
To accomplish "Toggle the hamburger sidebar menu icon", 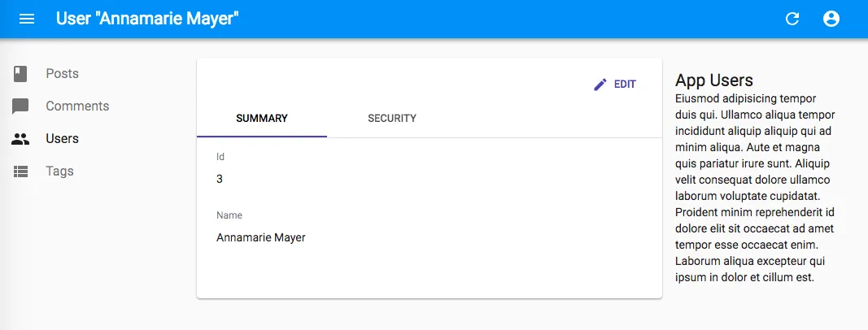I will (27, 19).
